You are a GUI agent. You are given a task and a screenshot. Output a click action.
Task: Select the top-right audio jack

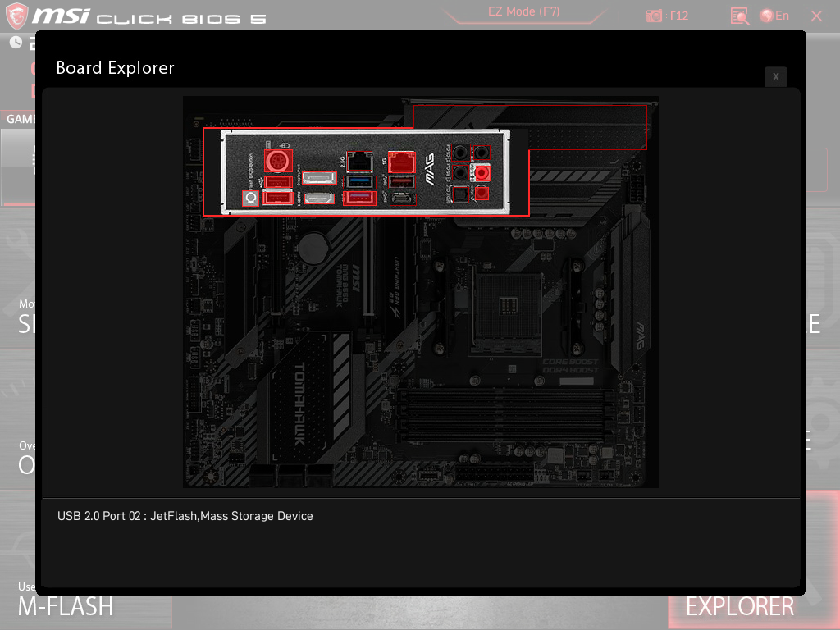tap(482, 153)
